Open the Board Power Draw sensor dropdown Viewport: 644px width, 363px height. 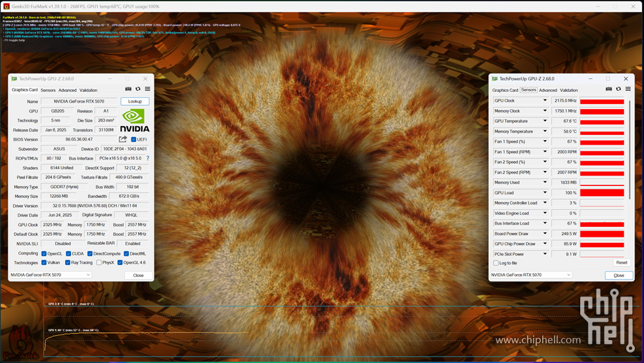(545, 233)
